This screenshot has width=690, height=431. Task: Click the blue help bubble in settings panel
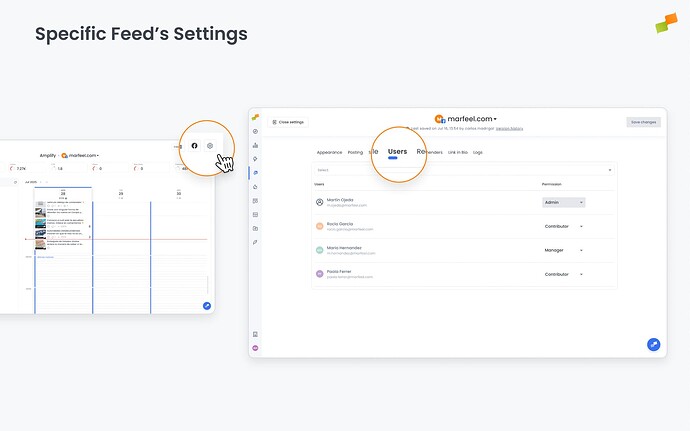coord(653,344)
